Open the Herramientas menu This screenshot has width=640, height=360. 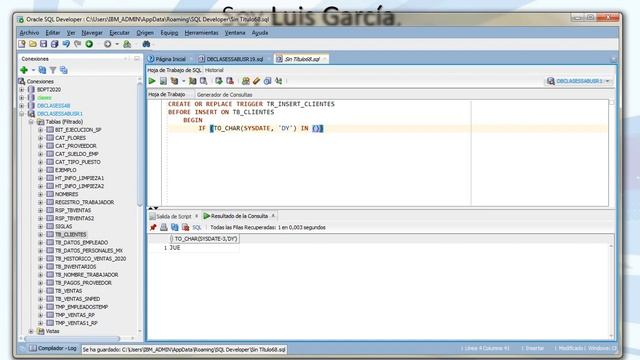[201, 33]
